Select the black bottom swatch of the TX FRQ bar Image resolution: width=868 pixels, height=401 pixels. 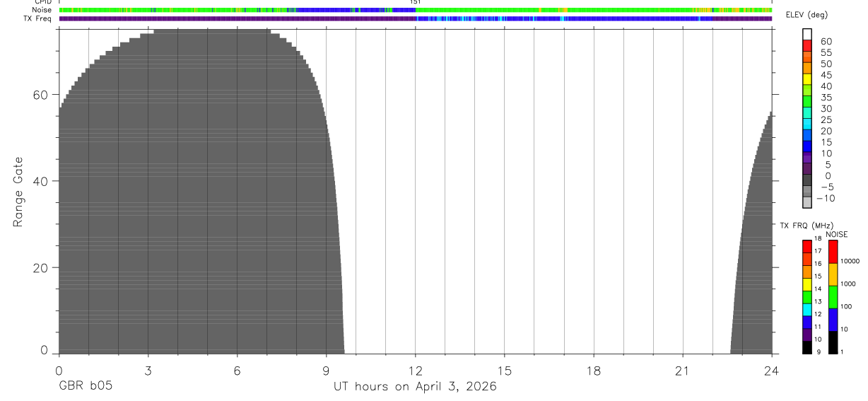[x=807, y=347]
